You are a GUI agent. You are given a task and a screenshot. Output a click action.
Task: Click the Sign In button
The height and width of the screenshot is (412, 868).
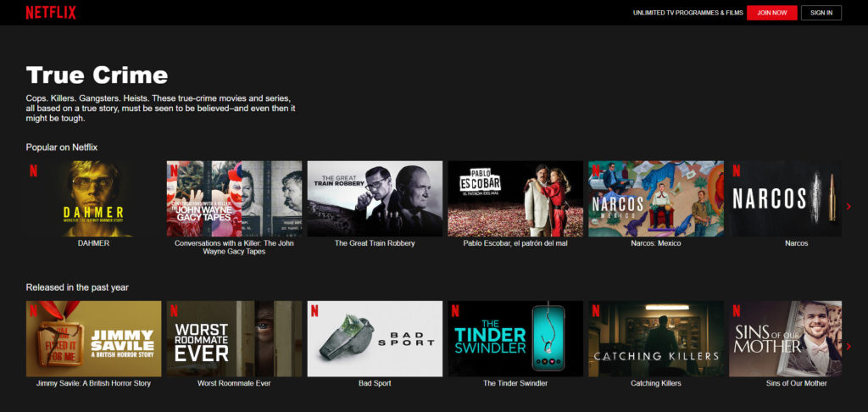(821, 13)
